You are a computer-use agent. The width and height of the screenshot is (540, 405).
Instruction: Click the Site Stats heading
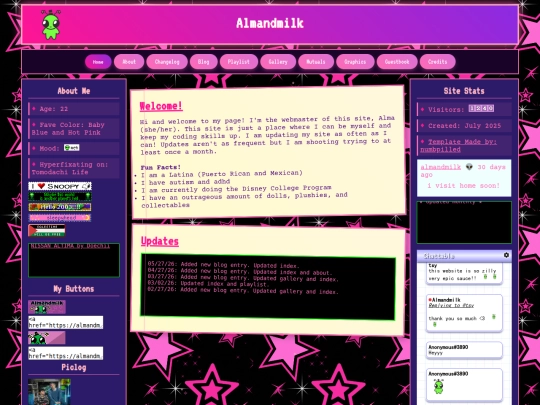[464, 91]
